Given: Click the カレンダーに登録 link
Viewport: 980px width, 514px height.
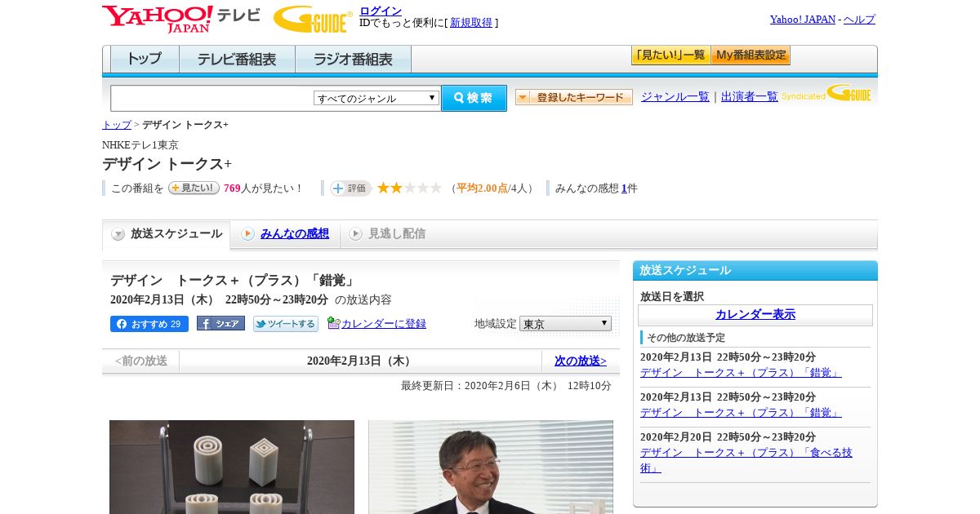Looking at the screenshot, I should click(x=384, y=324).
